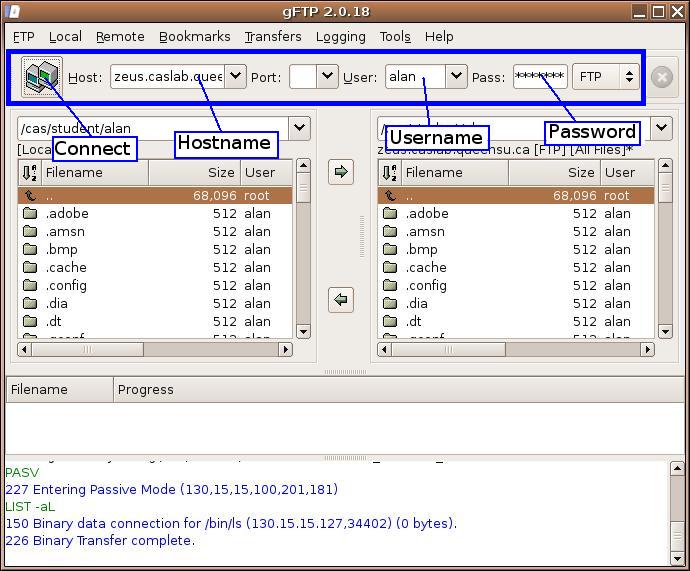Image resolution: width=690 pixels, height=571 pixels.
Task: Click the Connect computers icon
Action: coord(41,77)
